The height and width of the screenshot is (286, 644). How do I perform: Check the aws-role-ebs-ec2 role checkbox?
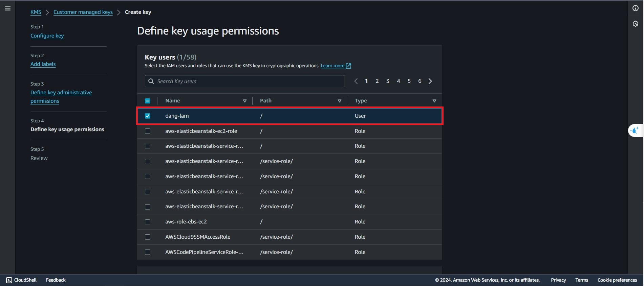click(147, 222)
